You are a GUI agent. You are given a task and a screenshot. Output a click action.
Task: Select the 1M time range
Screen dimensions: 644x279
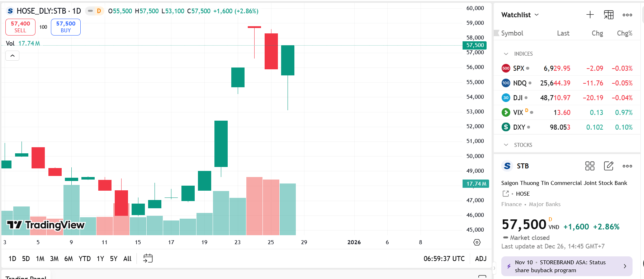(40, 259)
